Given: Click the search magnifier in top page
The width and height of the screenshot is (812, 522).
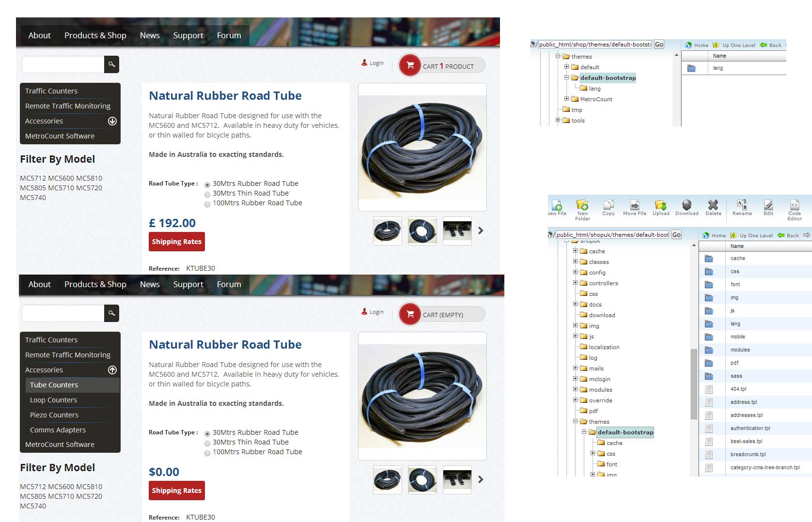Looking at the screenshot, I should 111,64.
